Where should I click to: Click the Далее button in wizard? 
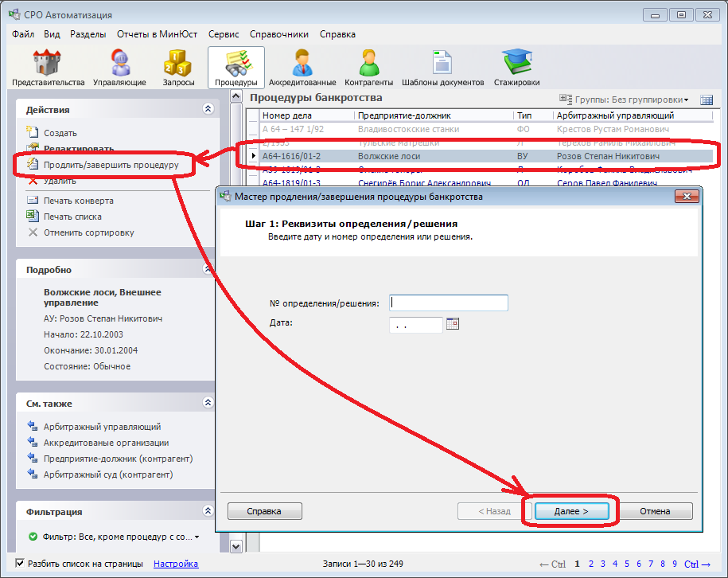pos(571,511)
